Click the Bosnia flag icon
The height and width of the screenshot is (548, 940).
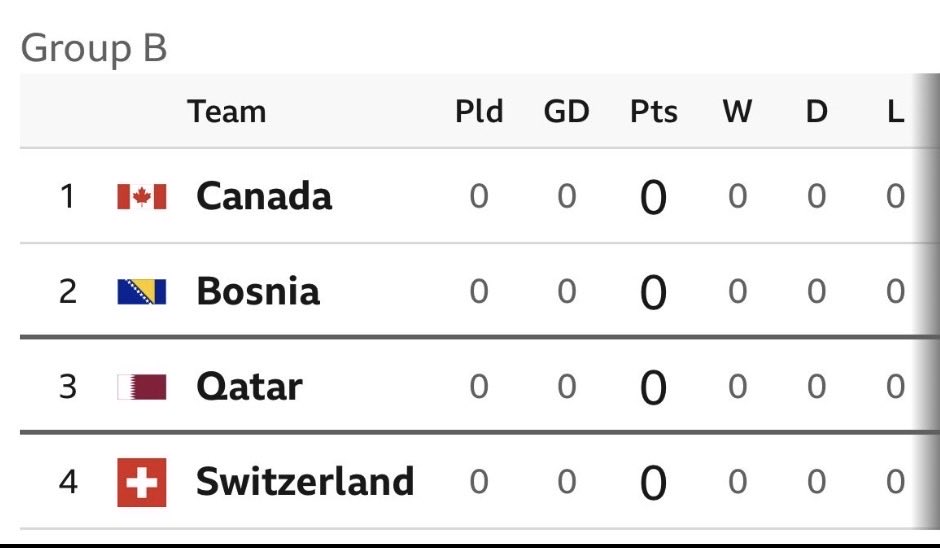click(141, 292)
